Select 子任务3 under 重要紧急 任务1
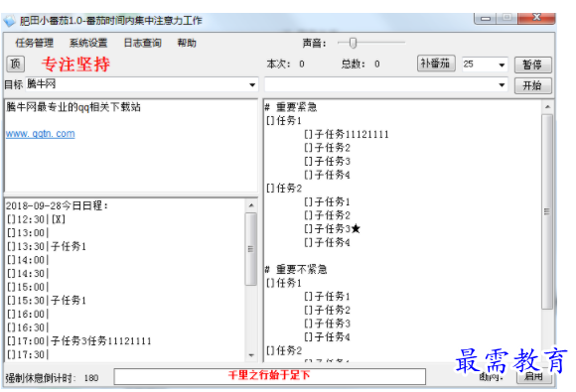Viewport: 576px width, 392px height. [x=328, y=161]
